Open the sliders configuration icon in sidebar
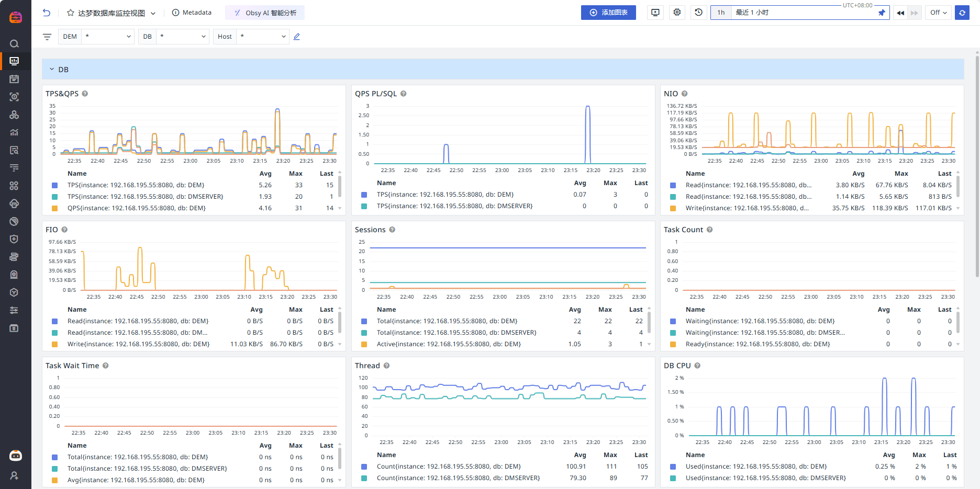Viewport: 980px width, 489px height. tap(14, 310)
